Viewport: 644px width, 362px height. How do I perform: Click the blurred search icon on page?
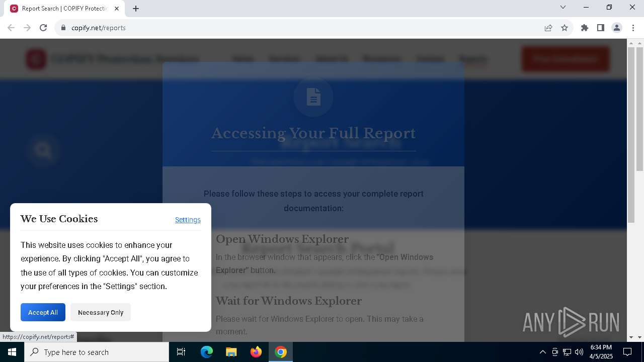tap(43, 150)
